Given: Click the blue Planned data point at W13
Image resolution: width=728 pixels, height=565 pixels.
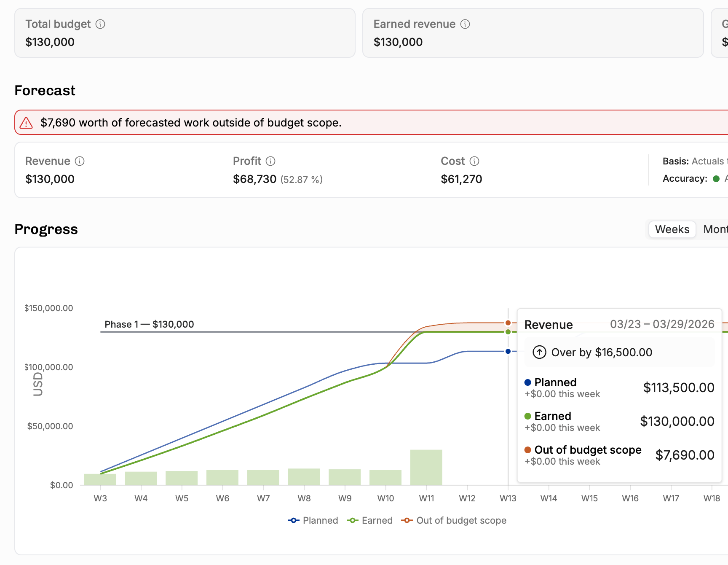Looking at the screenshot, I should pyautogui.click(x=508, y=351).
